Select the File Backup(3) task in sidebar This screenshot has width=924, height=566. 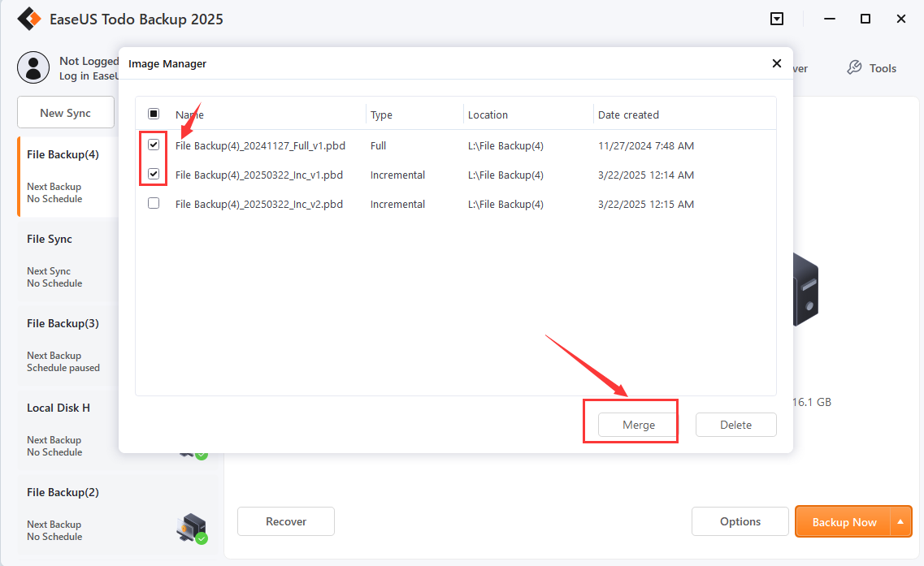69,346
